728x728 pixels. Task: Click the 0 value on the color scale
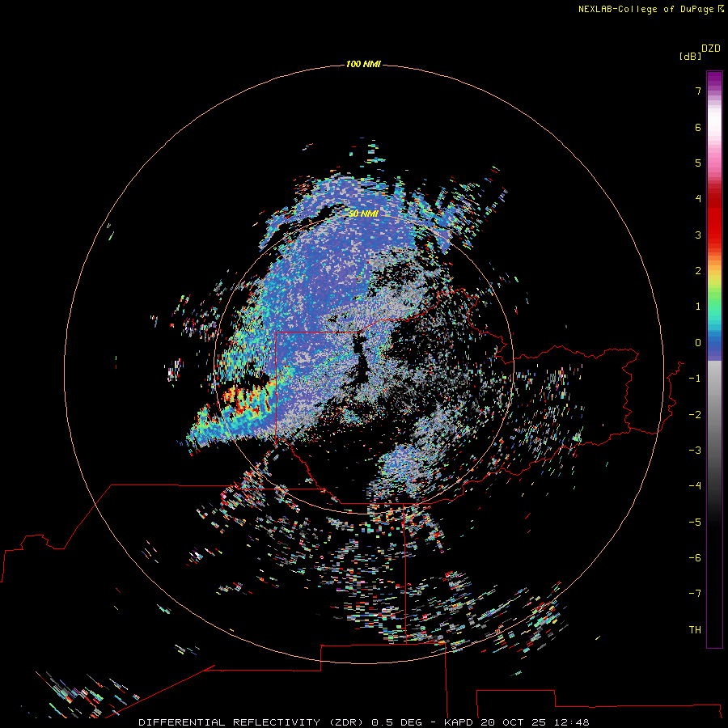pos(698,343)
